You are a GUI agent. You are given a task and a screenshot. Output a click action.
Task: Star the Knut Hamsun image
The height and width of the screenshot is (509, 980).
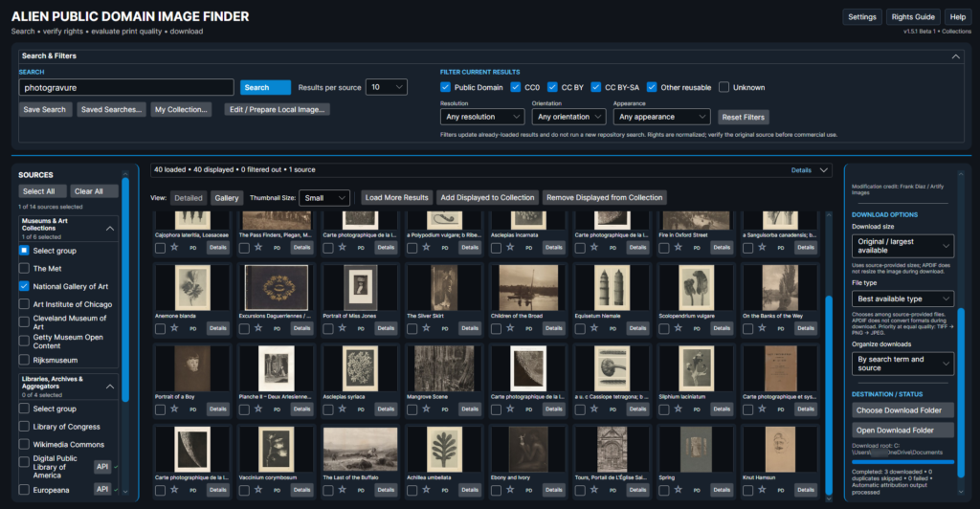point(762,490)
